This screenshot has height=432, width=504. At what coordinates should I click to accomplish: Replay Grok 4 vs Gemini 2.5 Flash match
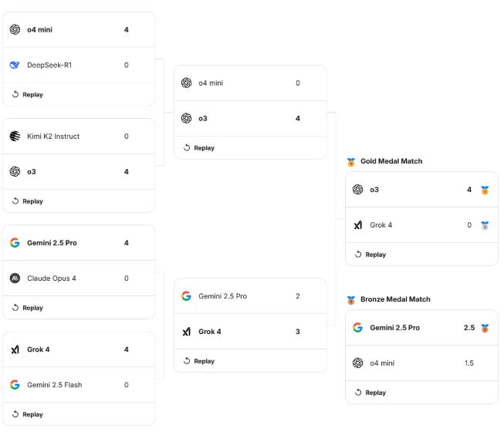(x=28, y=414)
